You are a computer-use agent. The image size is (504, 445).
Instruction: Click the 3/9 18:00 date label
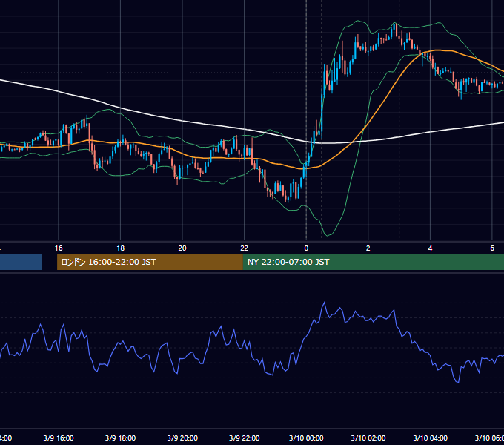120,438
